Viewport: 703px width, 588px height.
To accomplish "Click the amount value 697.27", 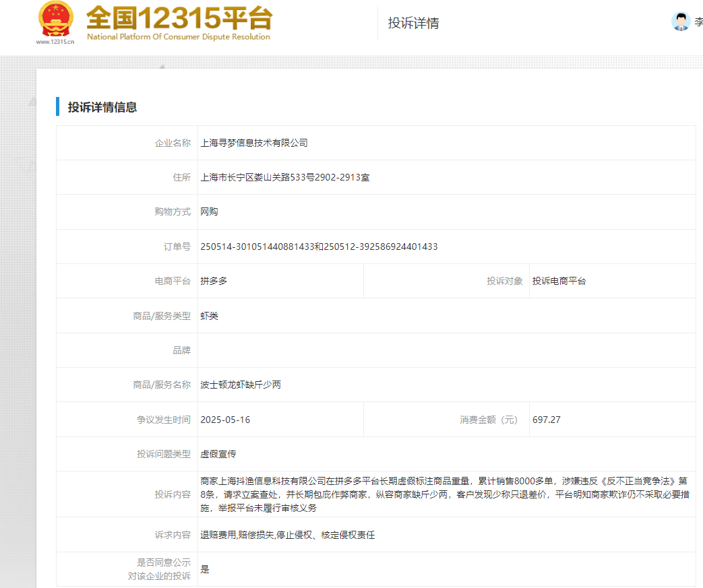I will coord(546,420).
